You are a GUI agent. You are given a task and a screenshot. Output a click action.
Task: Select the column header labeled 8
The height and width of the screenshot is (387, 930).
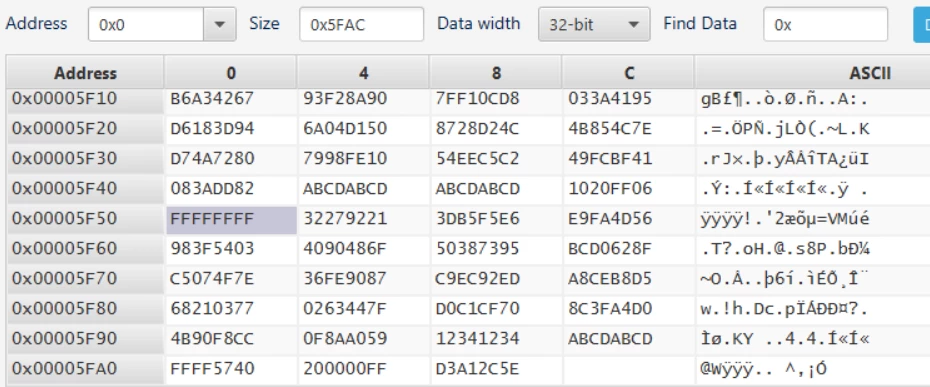(x=496, y=73)
